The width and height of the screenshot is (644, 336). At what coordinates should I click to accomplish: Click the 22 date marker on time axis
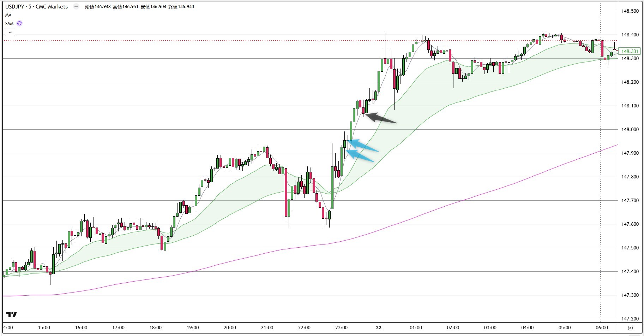pos(379,328)
